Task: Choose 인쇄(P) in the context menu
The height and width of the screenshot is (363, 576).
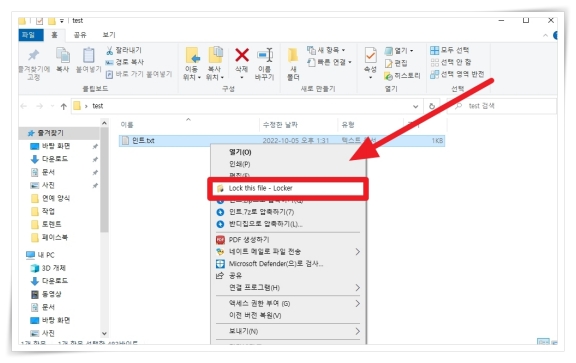Action: (240, 164)
